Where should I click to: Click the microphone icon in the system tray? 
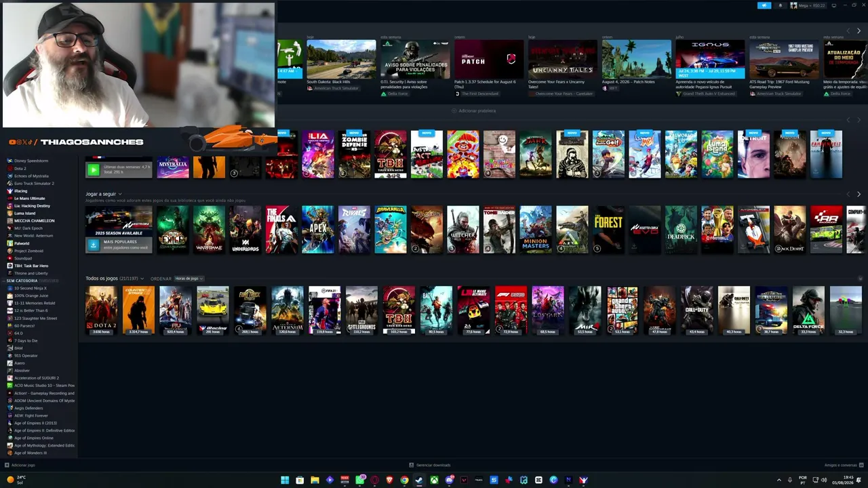pyautogui.click(x=790, y=480)
